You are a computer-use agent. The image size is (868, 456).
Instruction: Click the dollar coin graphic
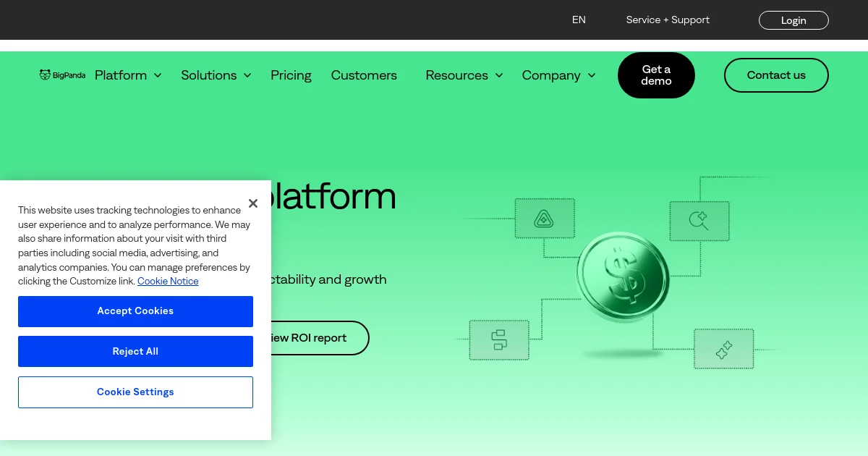[x=623, y=278]
